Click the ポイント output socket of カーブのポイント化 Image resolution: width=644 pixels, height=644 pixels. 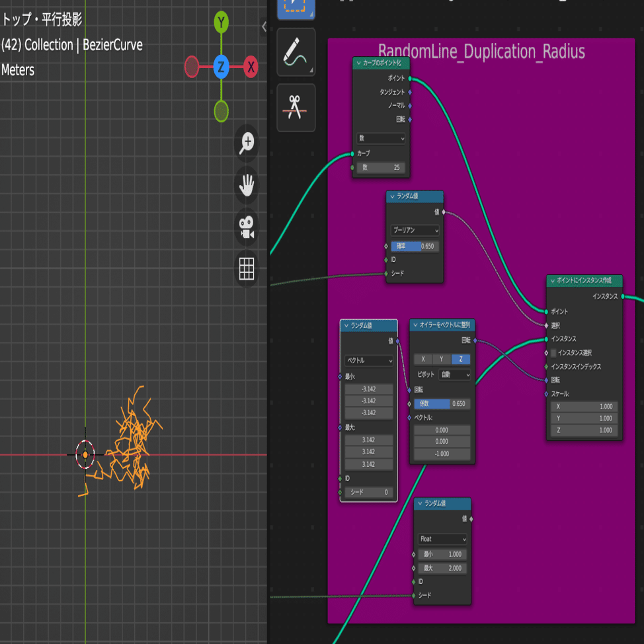(x=410, y=79)
